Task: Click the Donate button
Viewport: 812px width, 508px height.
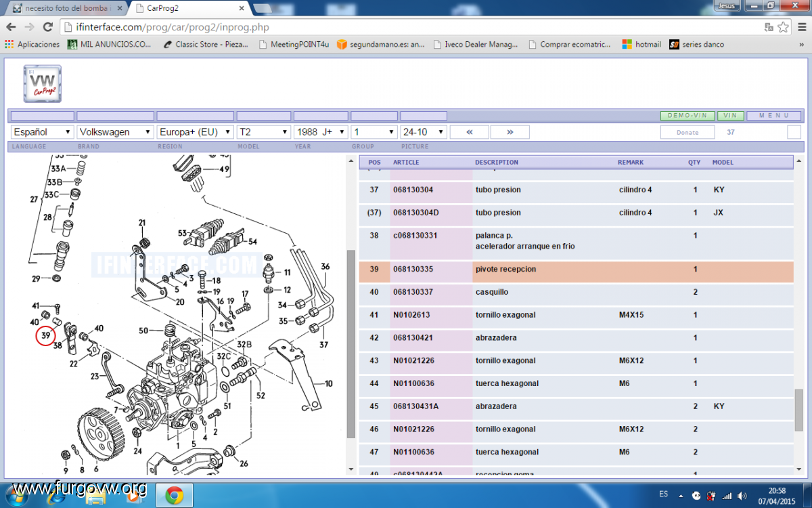Action: pyautogui.click(x=687, y=132)
